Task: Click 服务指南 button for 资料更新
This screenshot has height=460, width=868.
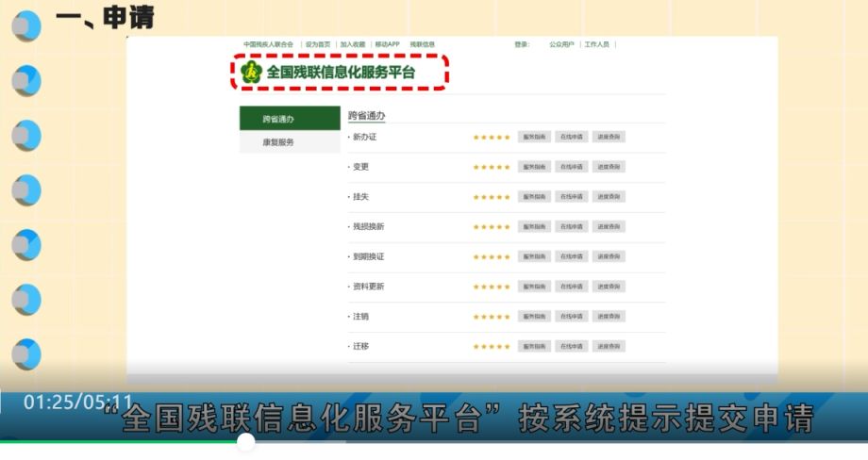Action: pos(534,287)
